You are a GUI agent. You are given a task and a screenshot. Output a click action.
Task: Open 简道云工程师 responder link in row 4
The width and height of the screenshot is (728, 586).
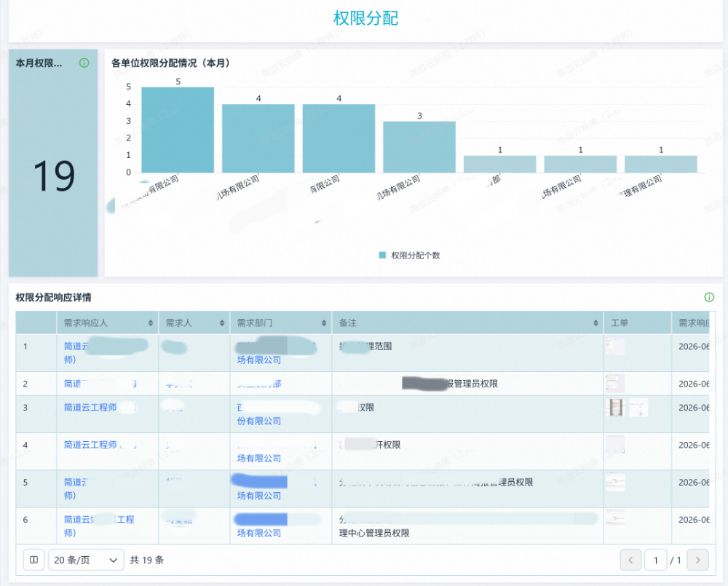coord(90,445)
